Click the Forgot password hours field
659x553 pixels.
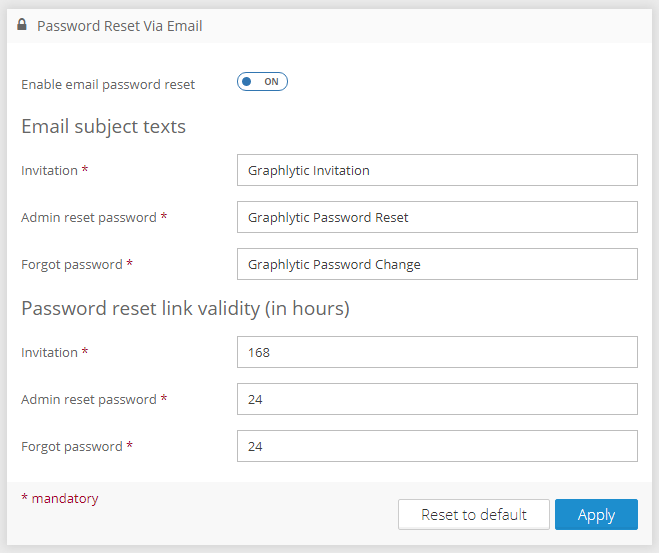[x=437, y=446]
